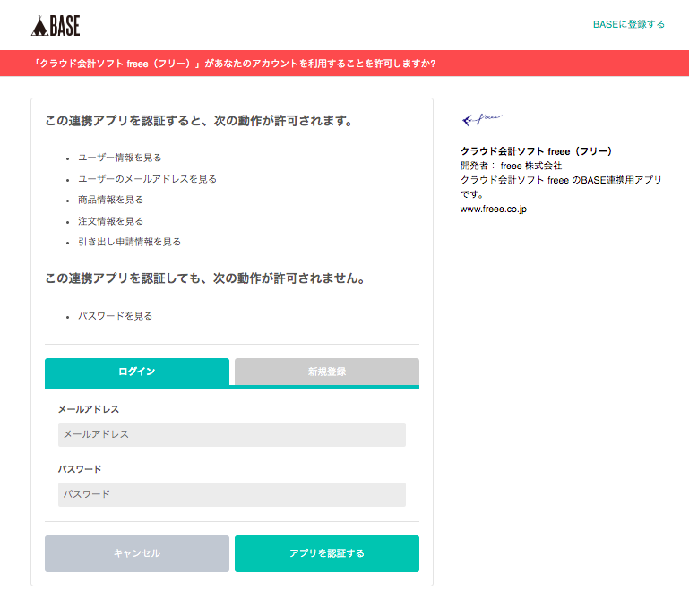689x616 pixels.
Task: Click the BASE logo in the header
Action: point(56,26)
